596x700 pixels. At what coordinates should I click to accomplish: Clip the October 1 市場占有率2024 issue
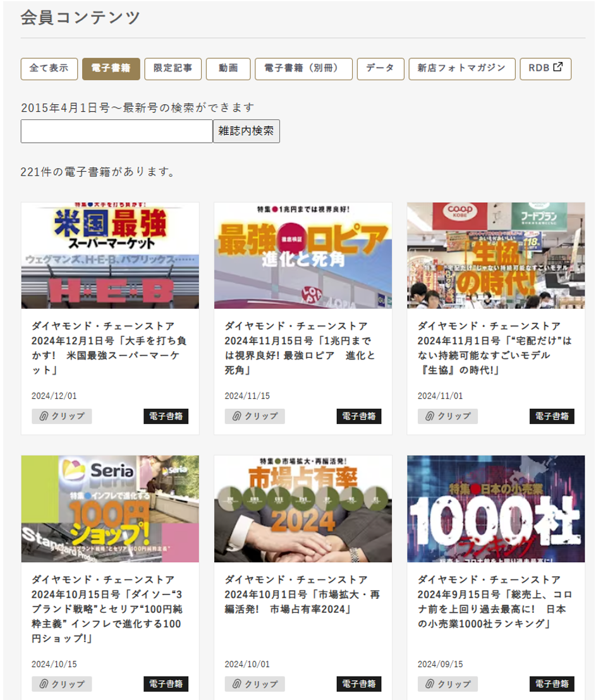click(255, 684)
